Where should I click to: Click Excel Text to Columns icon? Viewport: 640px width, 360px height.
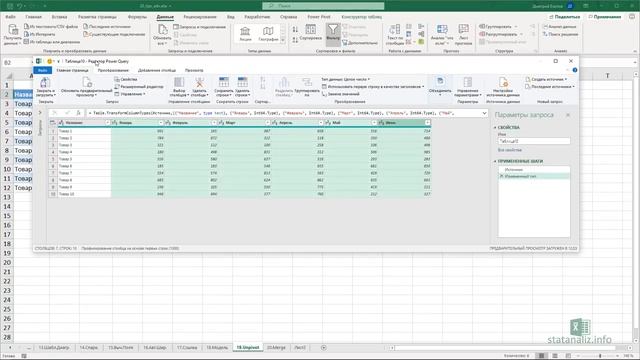point(395,30)
